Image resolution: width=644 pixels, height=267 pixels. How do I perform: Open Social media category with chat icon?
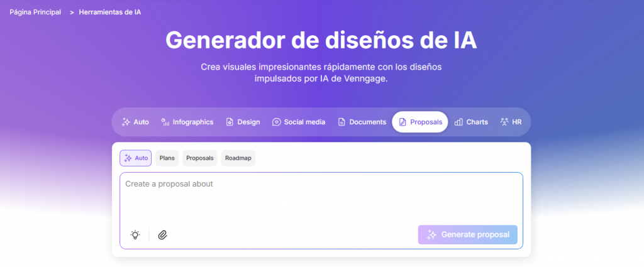point(299,122)
